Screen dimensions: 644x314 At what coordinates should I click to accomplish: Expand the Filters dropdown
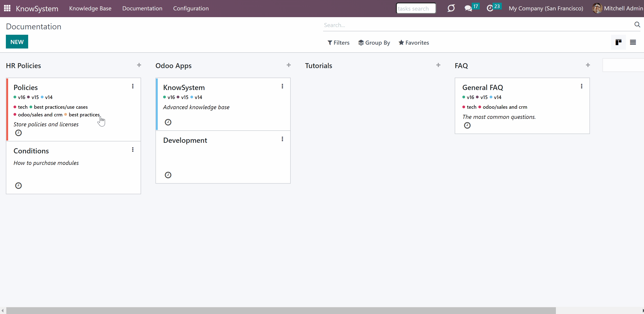pos(338,43)
